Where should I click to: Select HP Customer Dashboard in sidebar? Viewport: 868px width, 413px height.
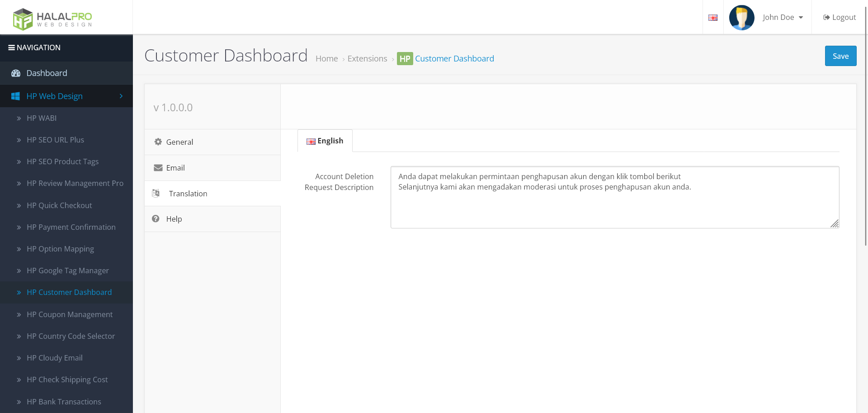[69, 292]
